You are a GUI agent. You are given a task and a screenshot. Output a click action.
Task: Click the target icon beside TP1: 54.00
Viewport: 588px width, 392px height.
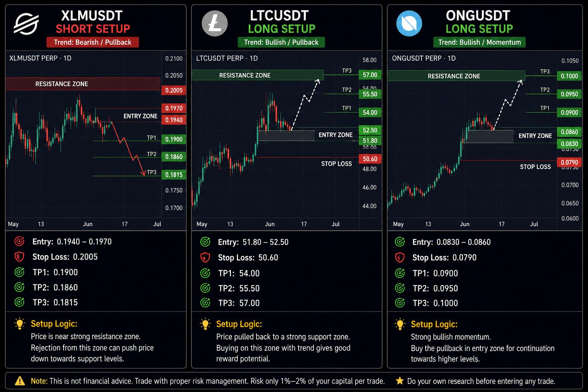click(205, 273)
